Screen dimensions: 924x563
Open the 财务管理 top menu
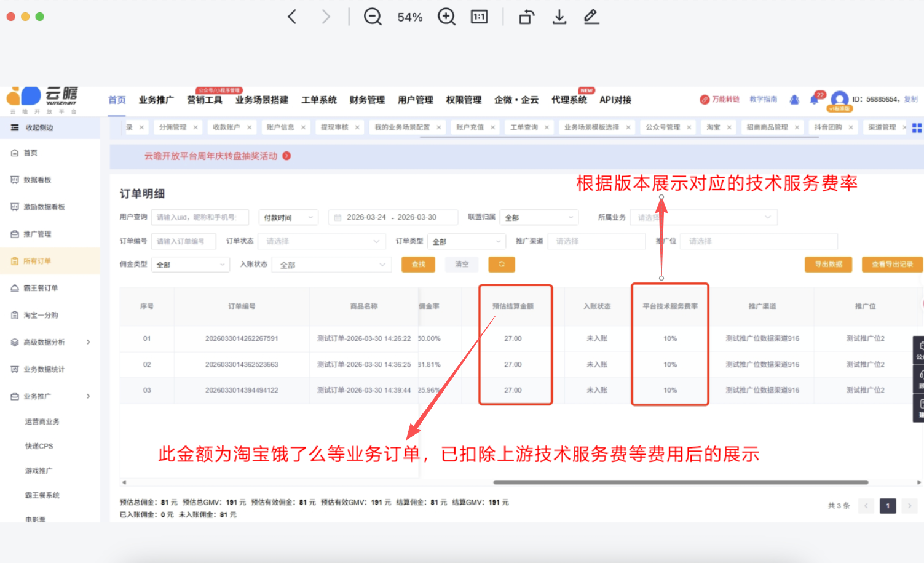367,100
